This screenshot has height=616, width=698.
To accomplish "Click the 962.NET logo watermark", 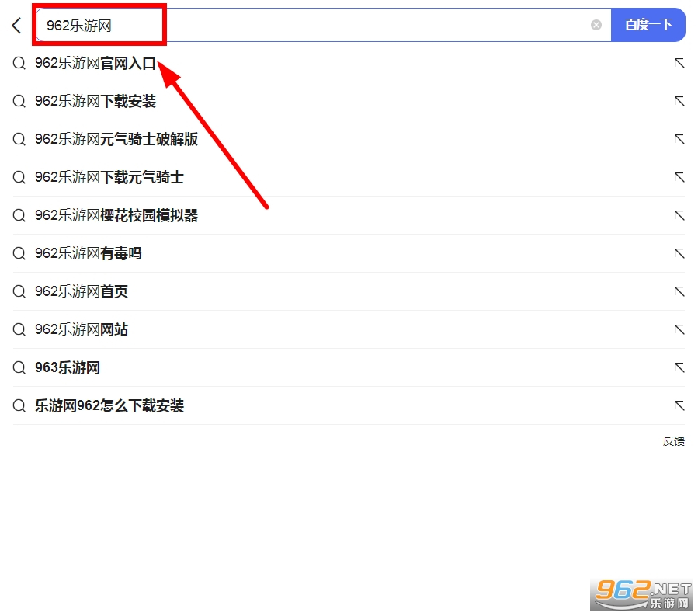I will [x=642, y=595].
